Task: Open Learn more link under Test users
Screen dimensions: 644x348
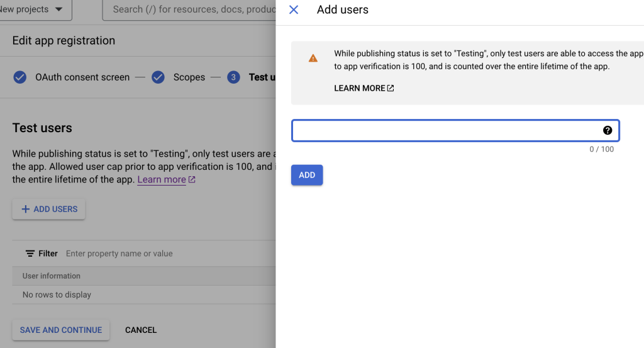Action: point(162,179)
